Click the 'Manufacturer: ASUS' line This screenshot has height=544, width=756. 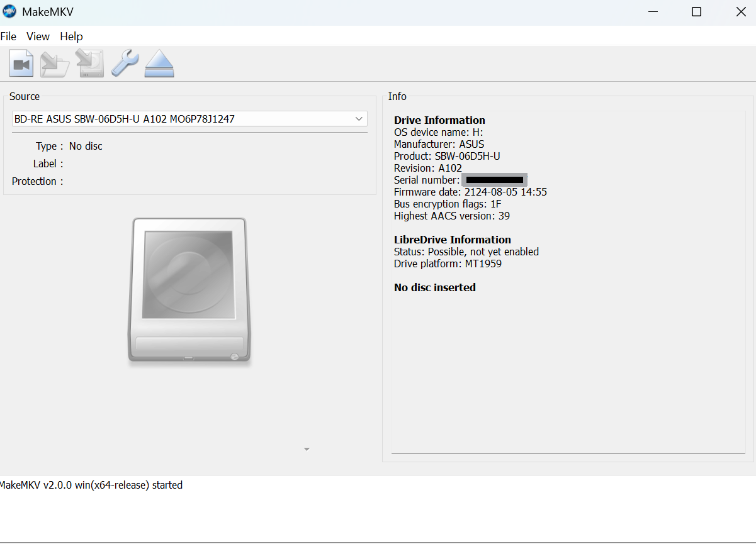click(x=439, y=144)
